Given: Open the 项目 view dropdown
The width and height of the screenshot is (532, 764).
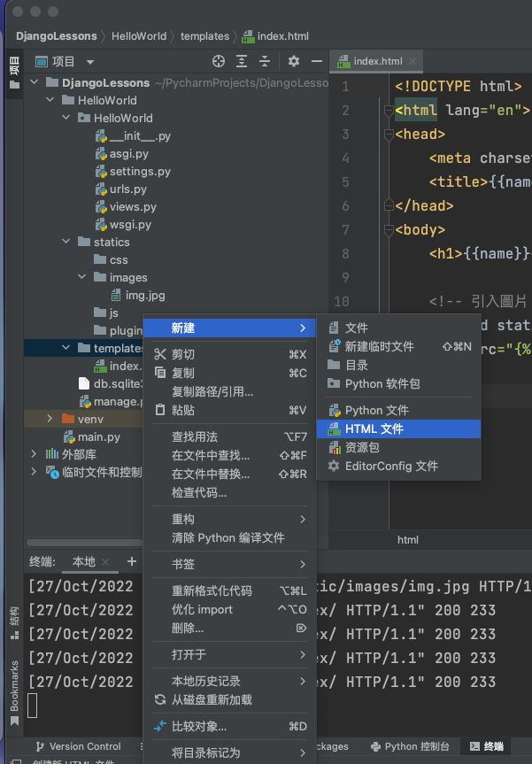Looking at the screenshot, I should (x=90, y=62).
